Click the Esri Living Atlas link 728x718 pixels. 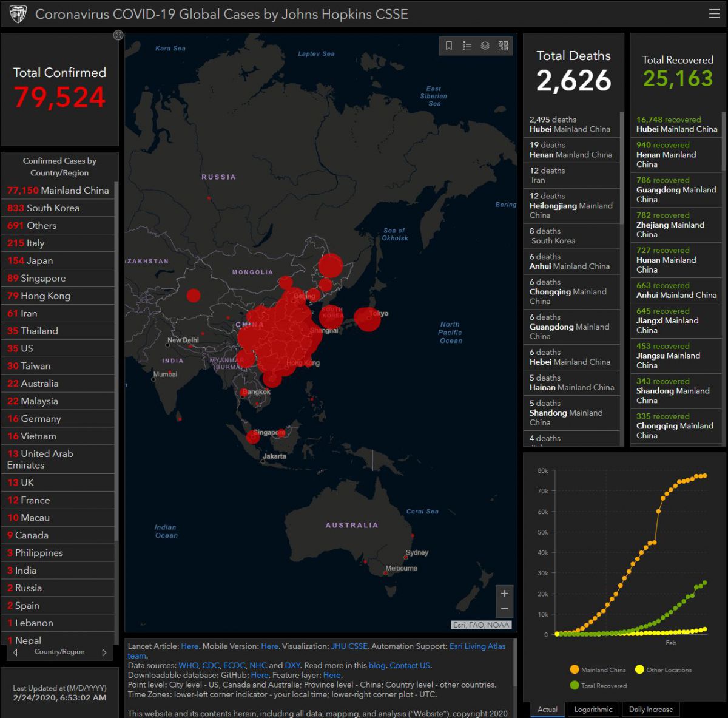coord(477,646)
